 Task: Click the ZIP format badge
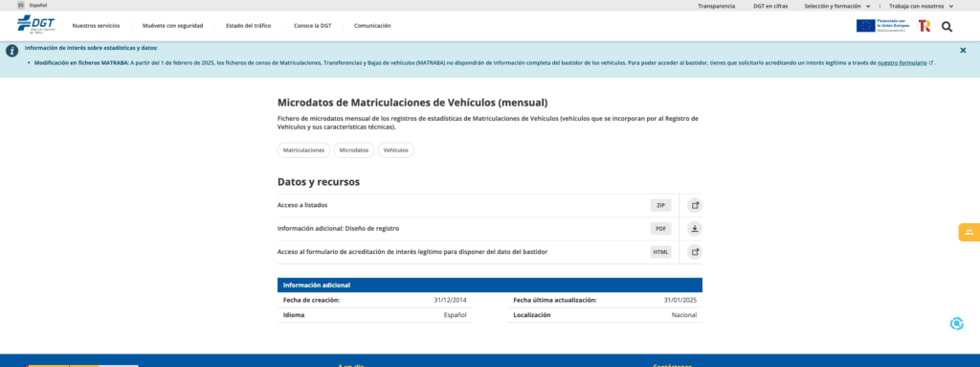coord(660,205)
